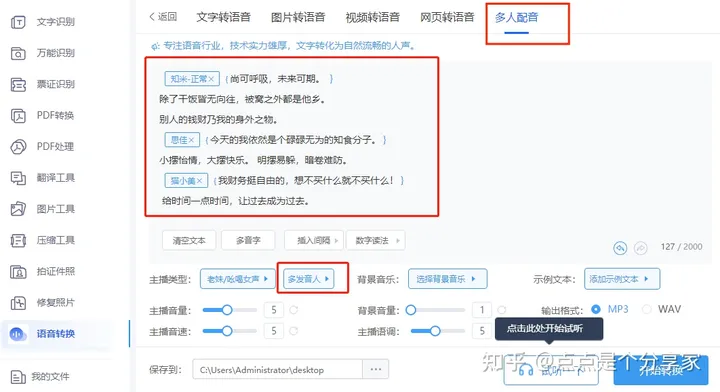Click the text line 别人的钱财乃我的身外之物
Image resolution: width=720 pixels, height=392 pixels.
(x=218, y=120)
